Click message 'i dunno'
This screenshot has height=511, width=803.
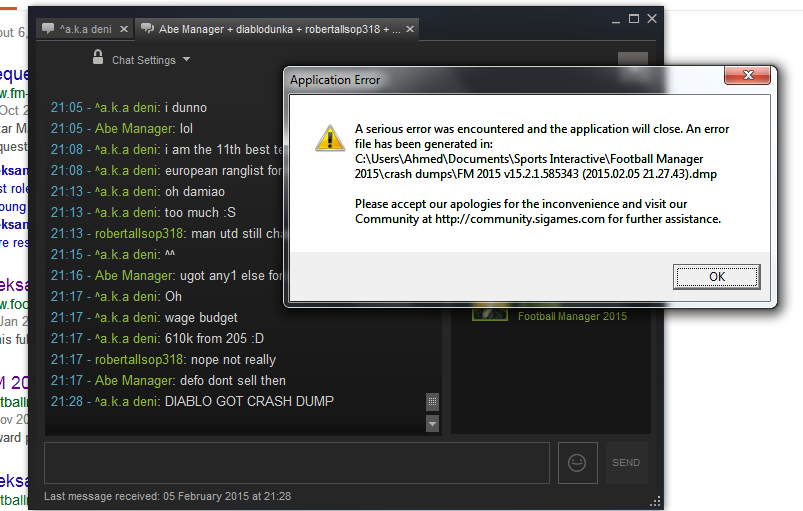185,108
